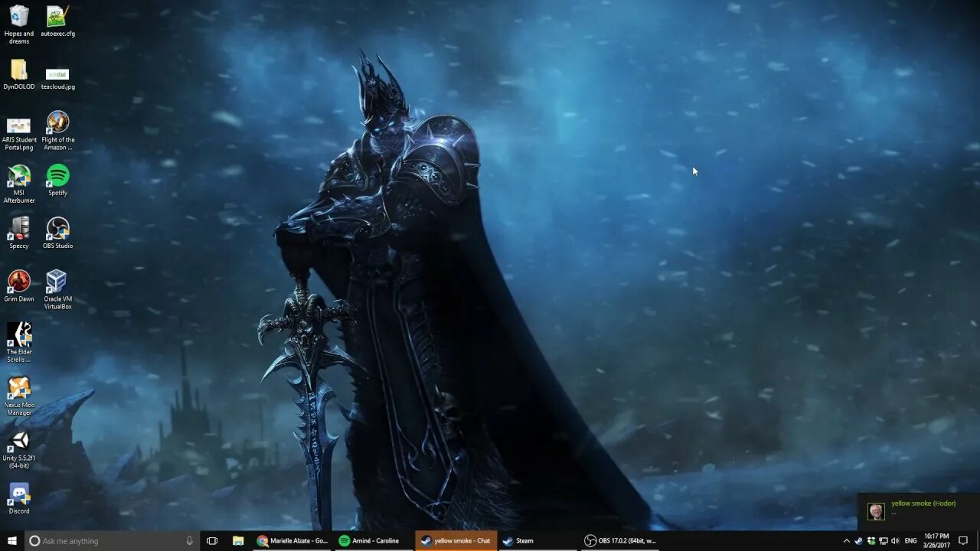Select the ARIS Student Portal.png file

(19, 133)
